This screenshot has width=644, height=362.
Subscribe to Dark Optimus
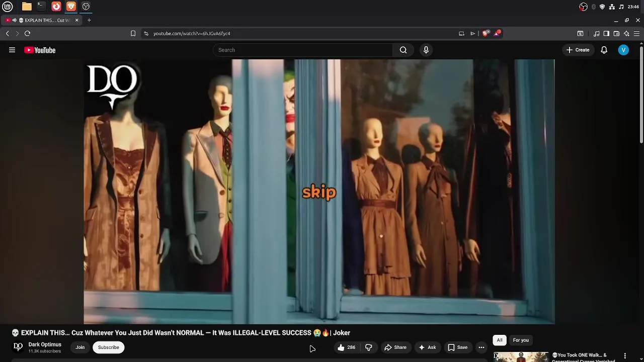tap(109, 347)
